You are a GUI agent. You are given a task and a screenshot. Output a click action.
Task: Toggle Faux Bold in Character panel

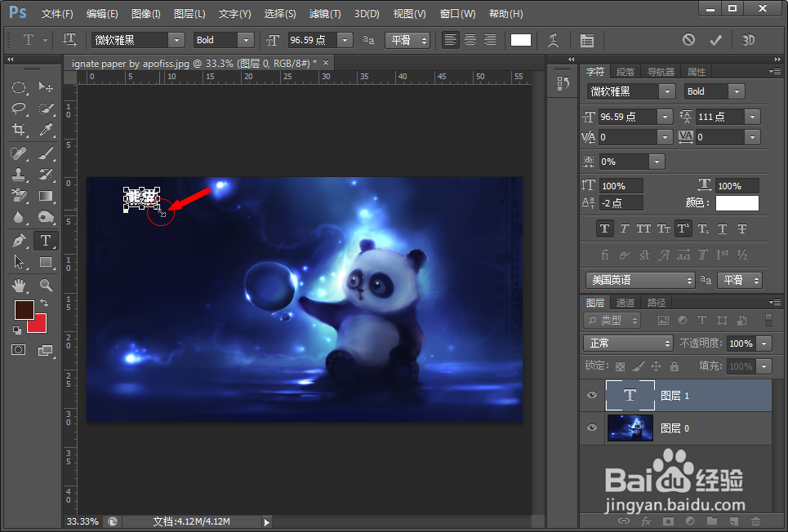[604, 228]
